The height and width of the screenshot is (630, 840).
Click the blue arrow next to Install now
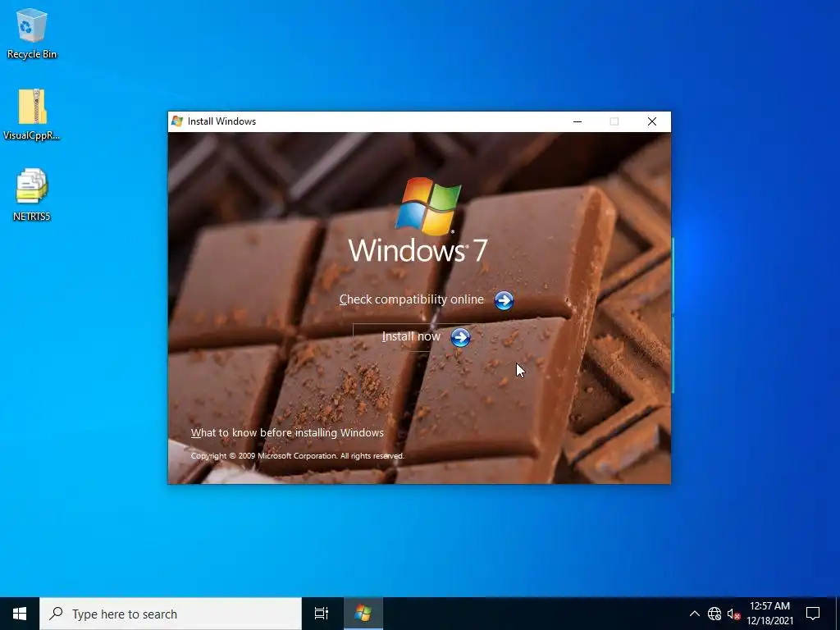coord(460,337)
